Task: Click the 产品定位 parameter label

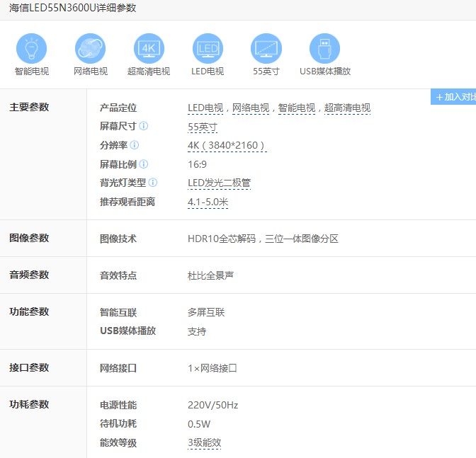Action: coord(118,108)
